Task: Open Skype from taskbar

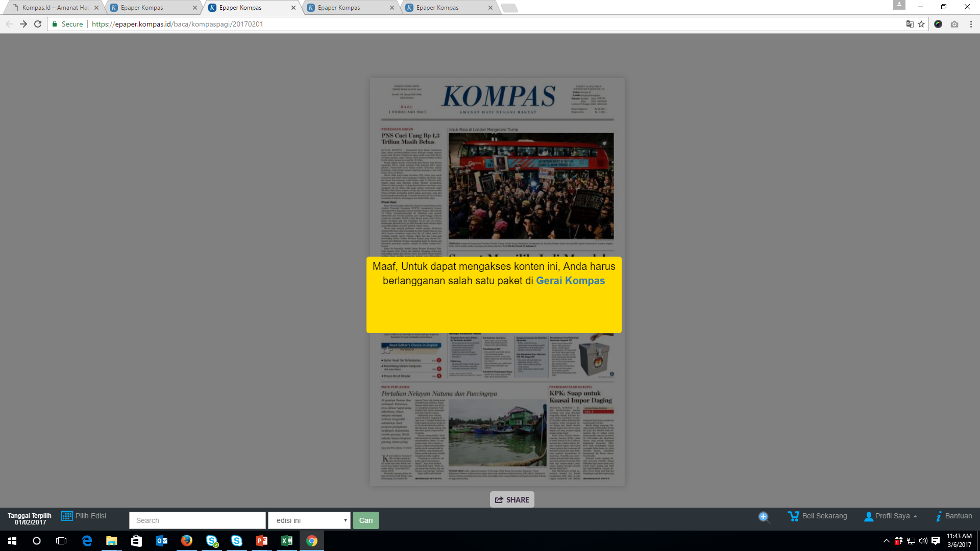Action: (236, 541)
